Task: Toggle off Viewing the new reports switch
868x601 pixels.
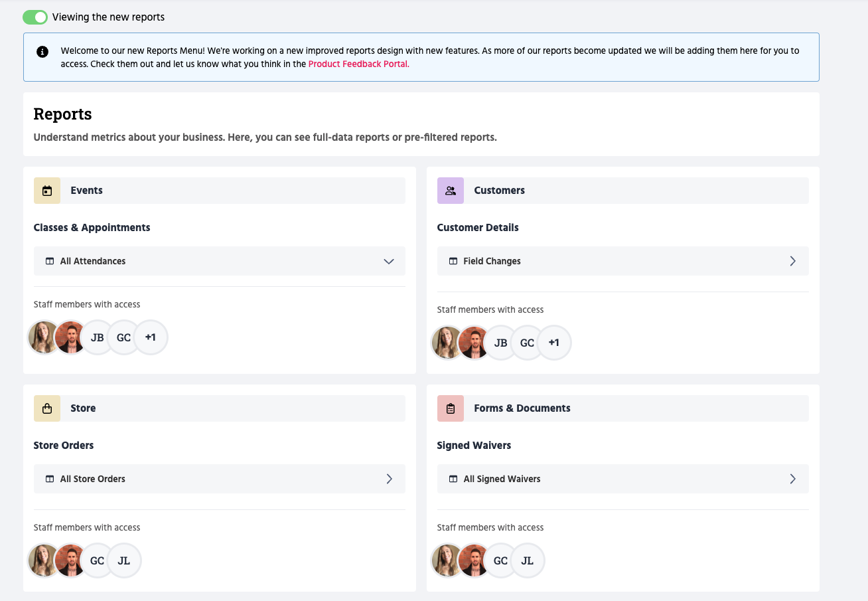Action: 35,17
